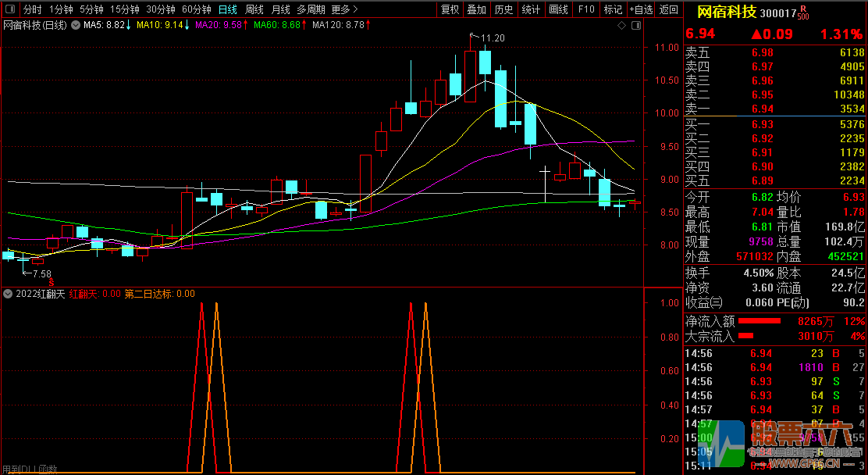Switch to the 分时 tab
The width and height of the screenshot is (868, 475).
click(x=32, y=9)
